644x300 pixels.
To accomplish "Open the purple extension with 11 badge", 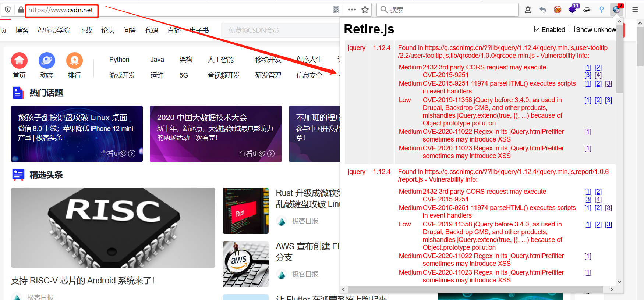I will (x=573, y=9).
